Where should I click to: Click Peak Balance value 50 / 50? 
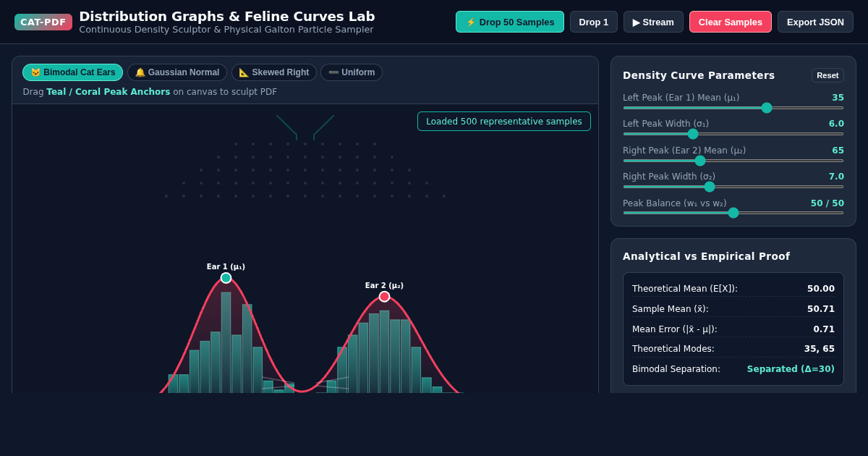point(827,203)
